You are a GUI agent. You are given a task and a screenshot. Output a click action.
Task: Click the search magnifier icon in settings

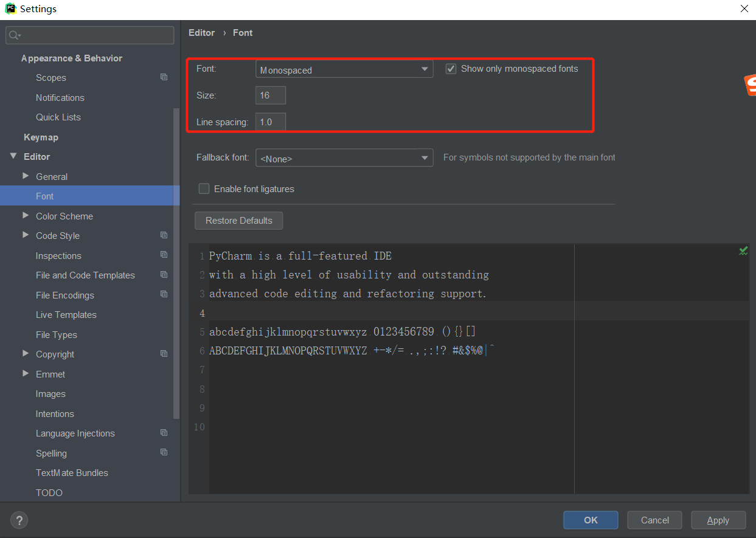[15, 35]
